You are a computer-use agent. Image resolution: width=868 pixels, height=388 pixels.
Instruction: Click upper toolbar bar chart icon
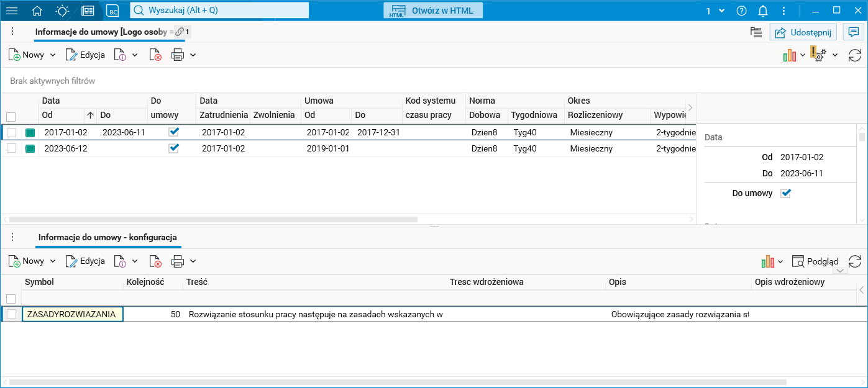pos(790,55)
